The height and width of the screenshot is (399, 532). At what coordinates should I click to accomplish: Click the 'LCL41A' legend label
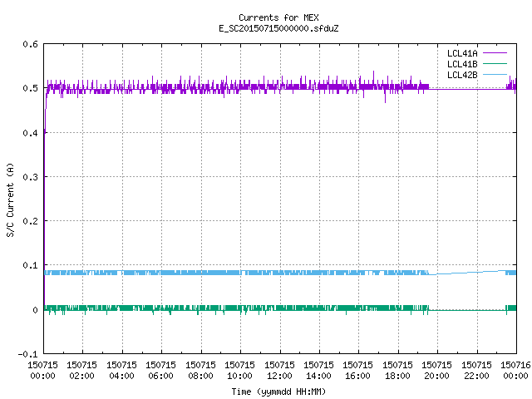pyautogui.click(x=462, y=53)
